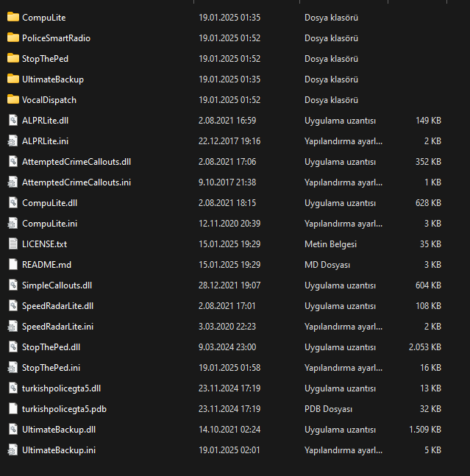Click the 604 KB size value
Viewport: 470px width, 476px height.
[x=428, y=285]
